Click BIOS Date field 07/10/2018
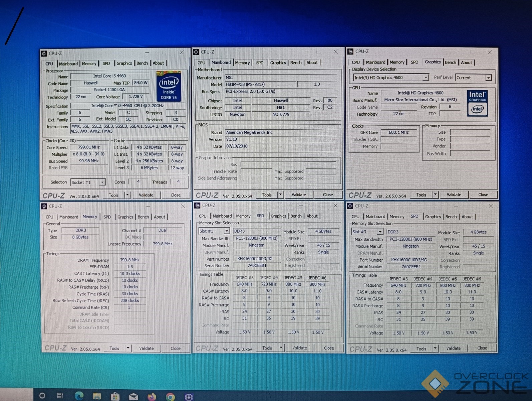Viewport: 532px width, 401px height. coord(280,146)
